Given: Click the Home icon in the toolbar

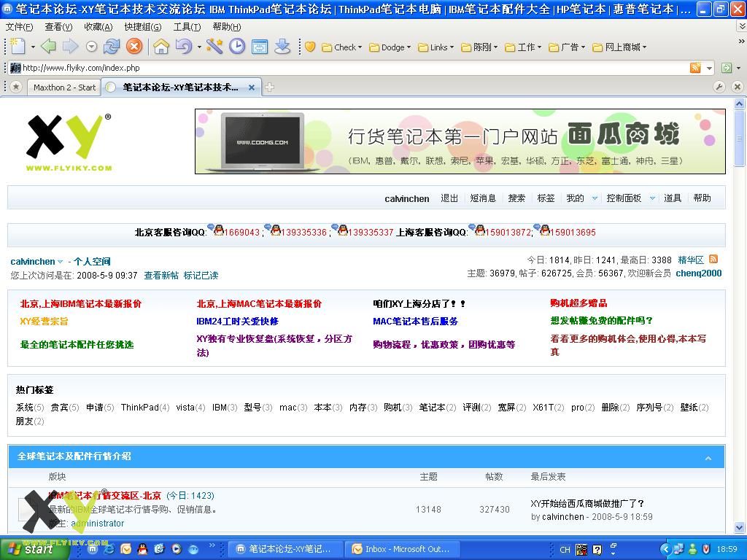Looking at the screenshot, I should click(161, 47).
